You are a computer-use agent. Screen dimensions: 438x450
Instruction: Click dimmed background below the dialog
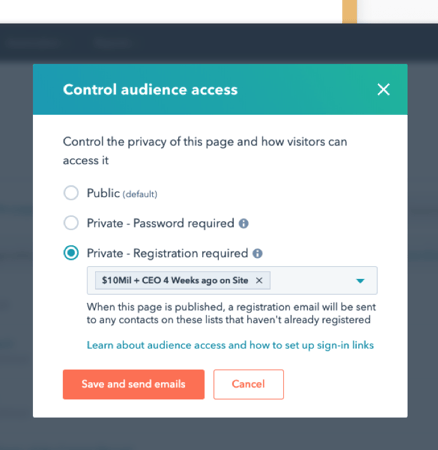click(219, 434)
